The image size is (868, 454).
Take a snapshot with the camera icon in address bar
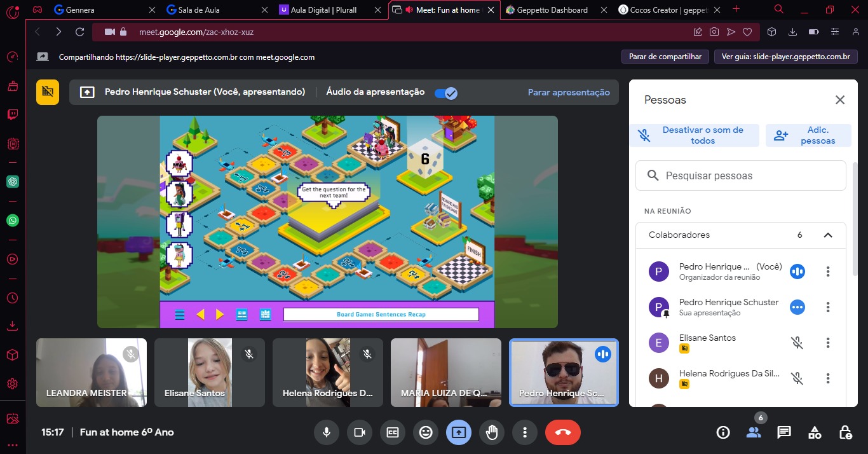714,32
